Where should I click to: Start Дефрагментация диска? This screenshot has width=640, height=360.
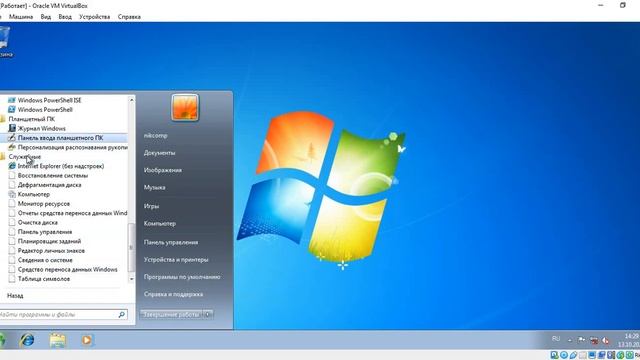pos(45,184)
